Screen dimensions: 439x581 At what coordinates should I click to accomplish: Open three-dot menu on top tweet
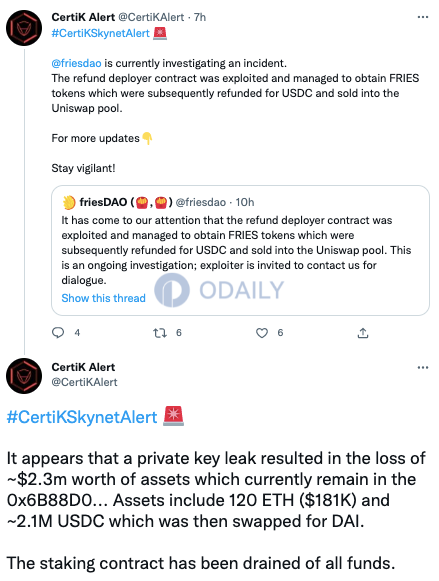[x=423, y=17]
